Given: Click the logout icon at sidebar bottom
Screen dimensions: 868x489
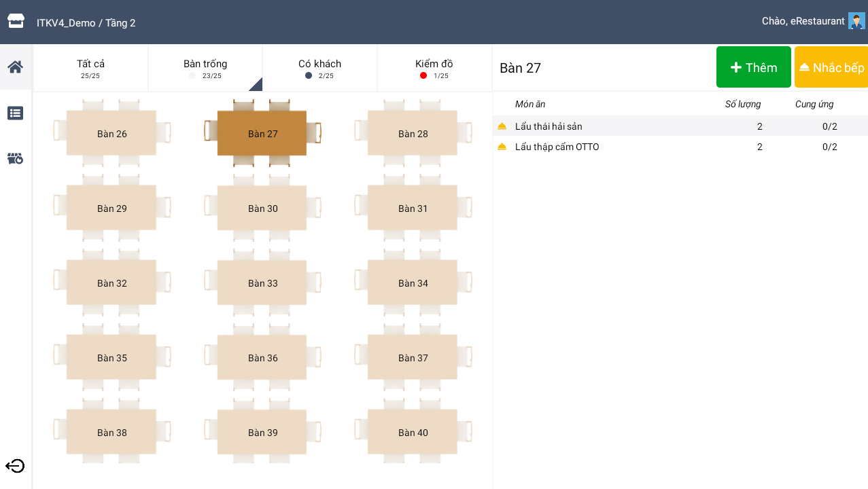Looking at the screenshot, I should click(x=15, y=466).
